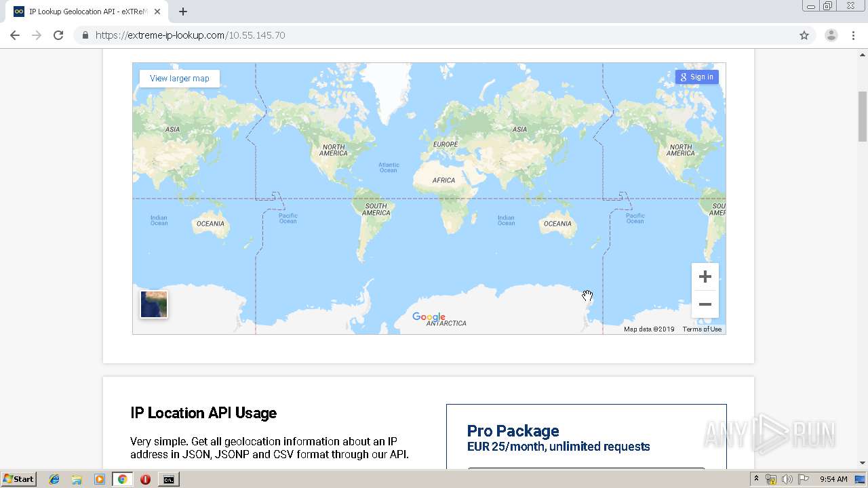The height and width of the screenshot is (488, 868).
Task: Click the IP Location API Usage heading
Action: tap(203, 413)
